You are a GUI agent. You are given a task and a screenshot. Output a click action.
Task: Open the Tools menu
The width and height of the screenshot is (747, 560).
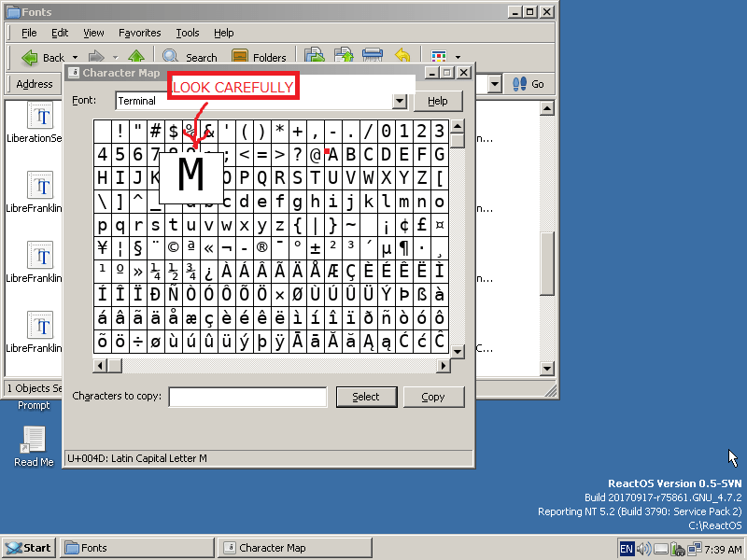tap(187, 33)
